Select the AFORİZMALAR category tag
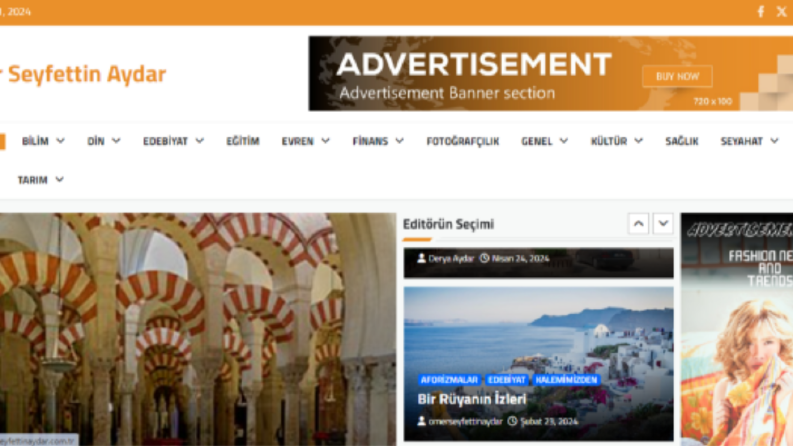This screenshot has height=446, width=793. click(449, 380)
